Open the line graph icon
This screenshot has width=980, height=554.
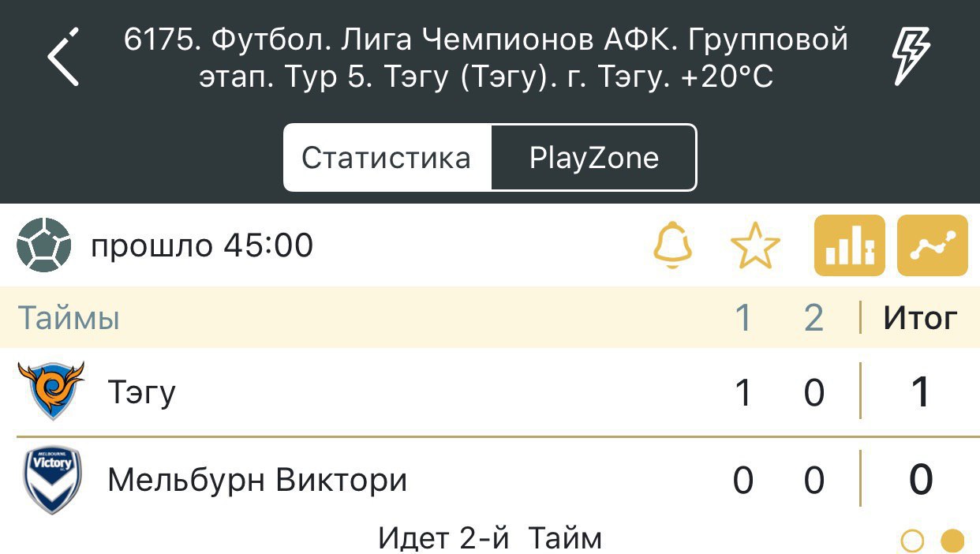click(x=933, y=246)
